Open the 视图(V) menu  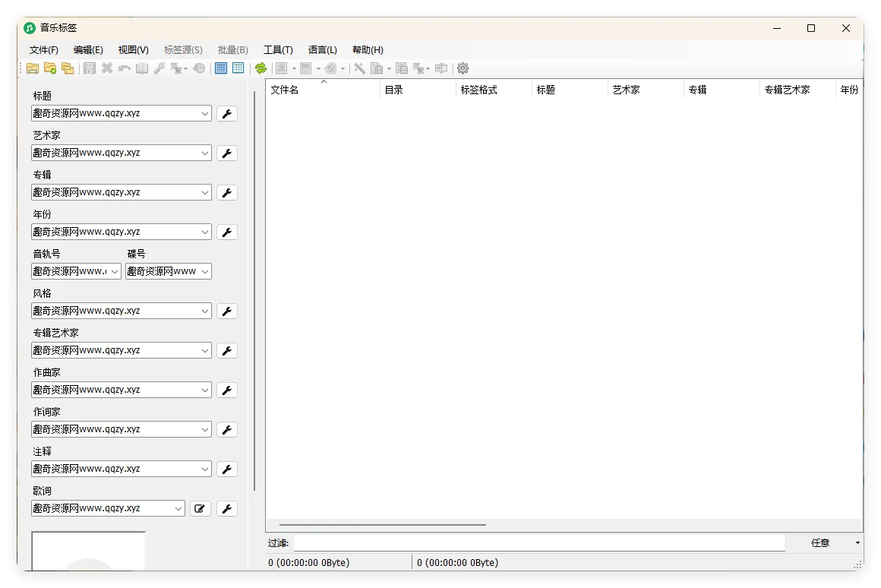click(x=132, y=49)
